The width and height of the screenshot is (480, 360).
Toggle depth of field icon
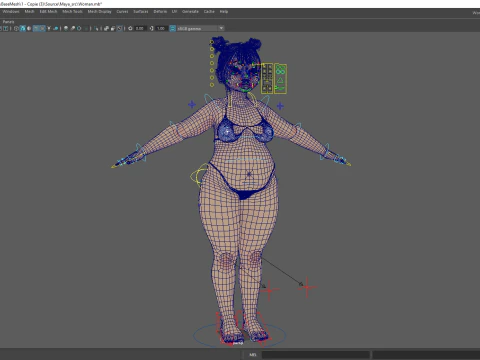(86, 29)
